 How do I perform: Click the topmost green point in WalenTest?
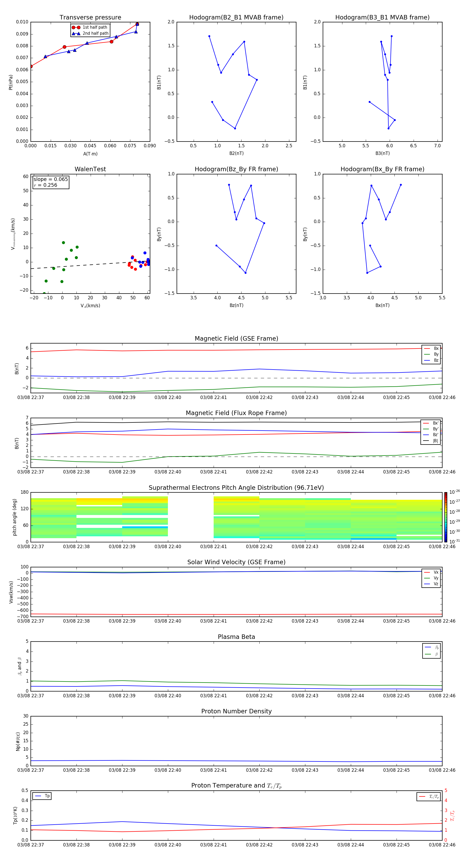[63, 243]
